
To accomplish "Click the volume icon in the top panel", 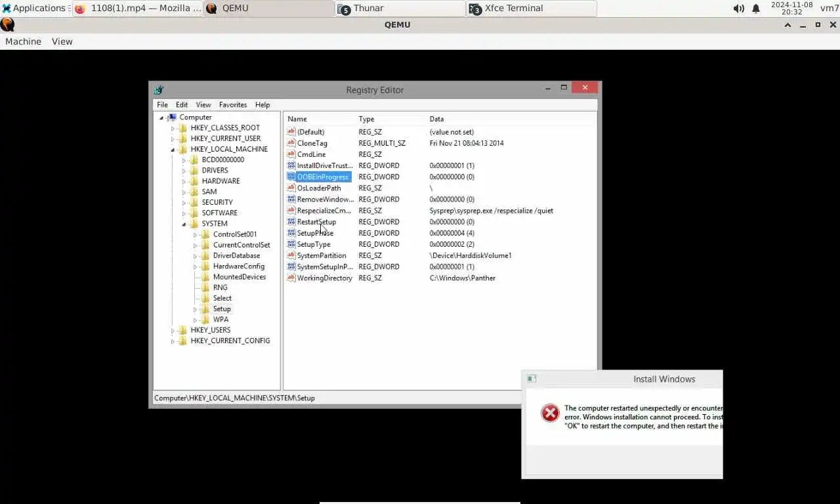I will coord(739,9).
